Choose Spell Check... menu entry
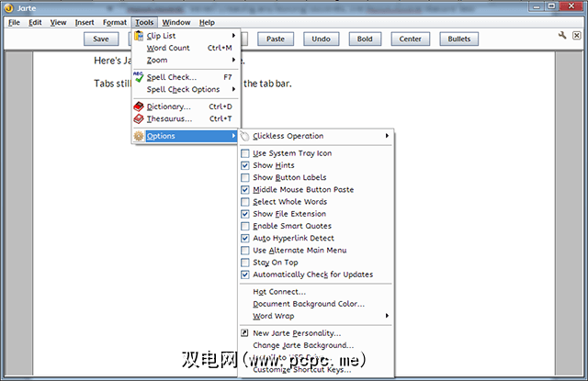The height and width of the screenshot is (381, 588). tap(186, 77)
